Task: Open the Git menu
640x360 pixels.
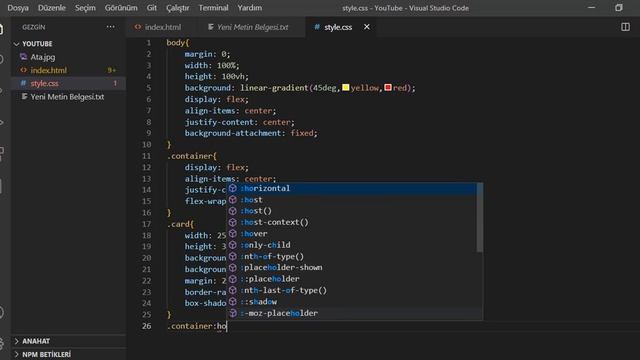Action: pyautogui.click(x=152, y=8)
